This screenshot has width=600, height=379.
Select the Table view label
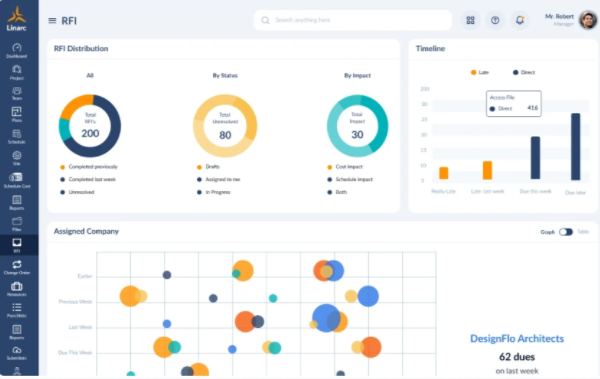click(x=583, y=232)
